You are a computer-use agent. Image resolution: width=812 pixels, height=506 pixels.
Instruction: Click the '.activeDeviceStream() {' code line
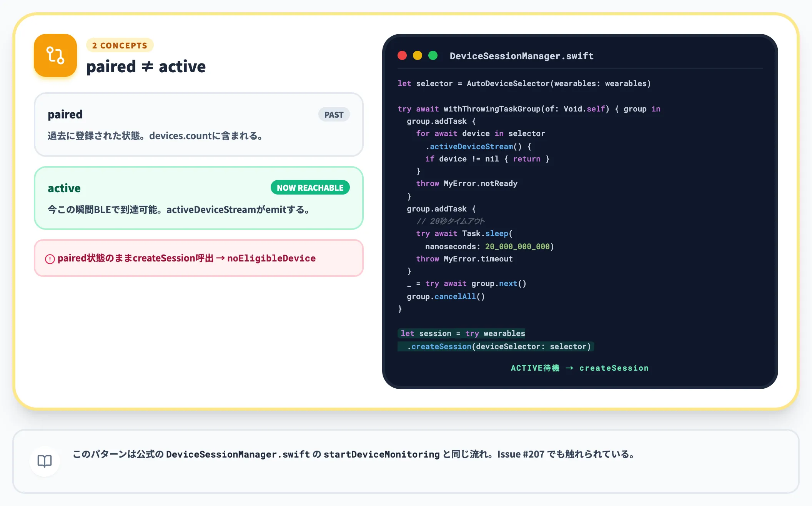click(x=478, y=146)
